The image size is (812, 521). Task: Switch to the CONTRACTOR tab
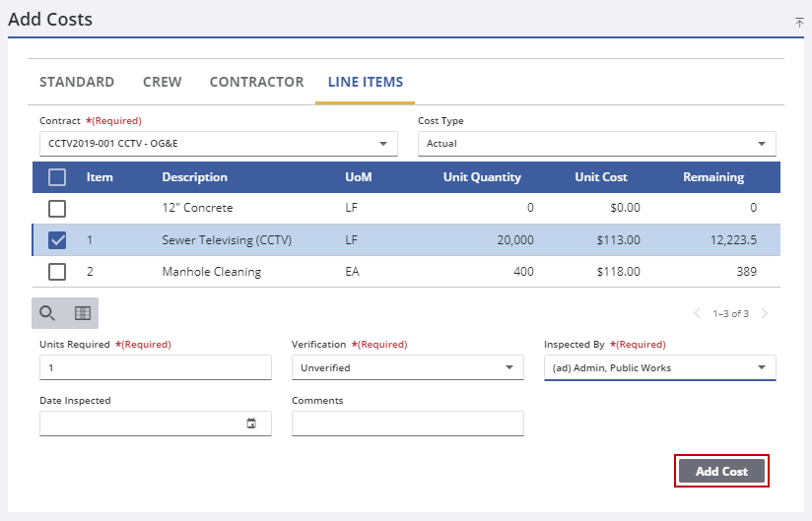coord(256,82)
